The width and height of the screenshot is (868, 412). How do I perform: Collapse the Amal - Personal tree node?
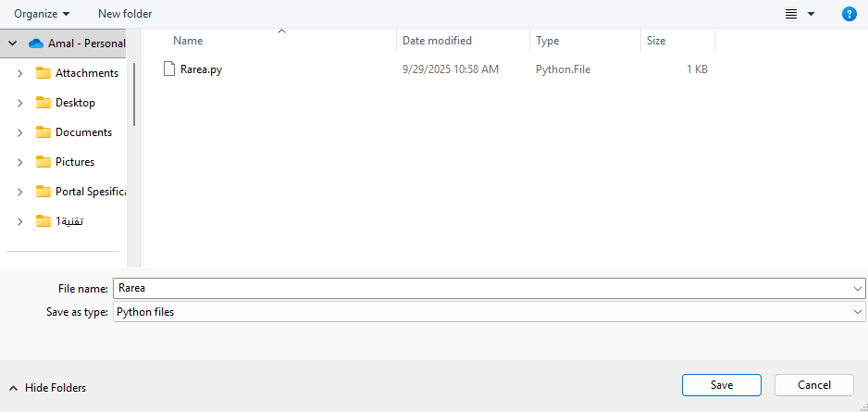coord(13,44)
